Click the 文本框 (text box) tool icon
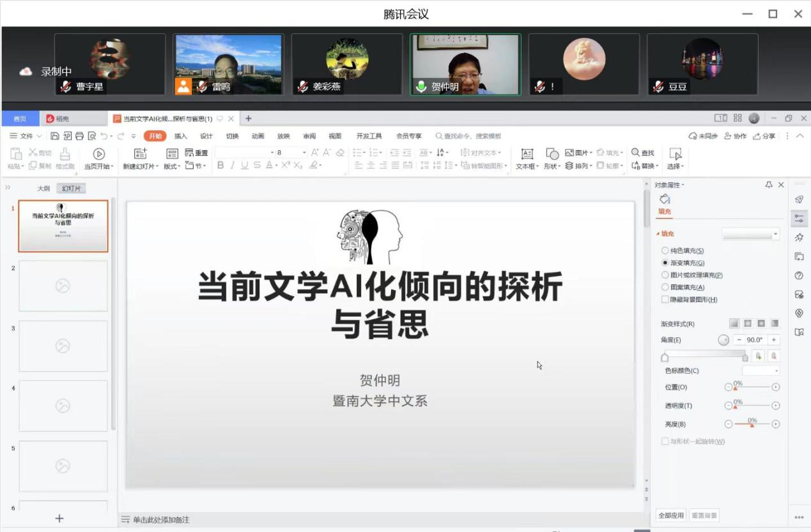The height and width of the screenshot is (532, 811). 527,153
